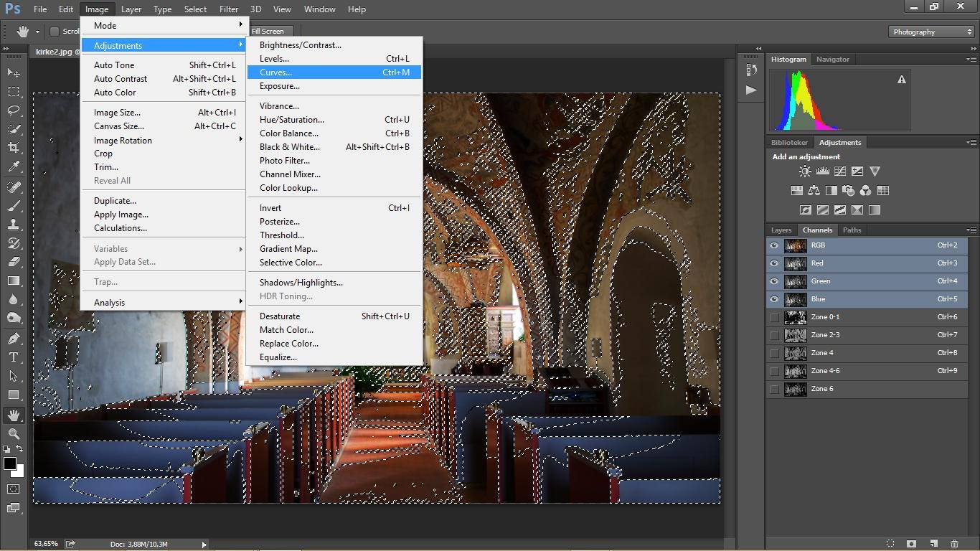Open the Histogram panel options menu

click(x=971, y=60)
